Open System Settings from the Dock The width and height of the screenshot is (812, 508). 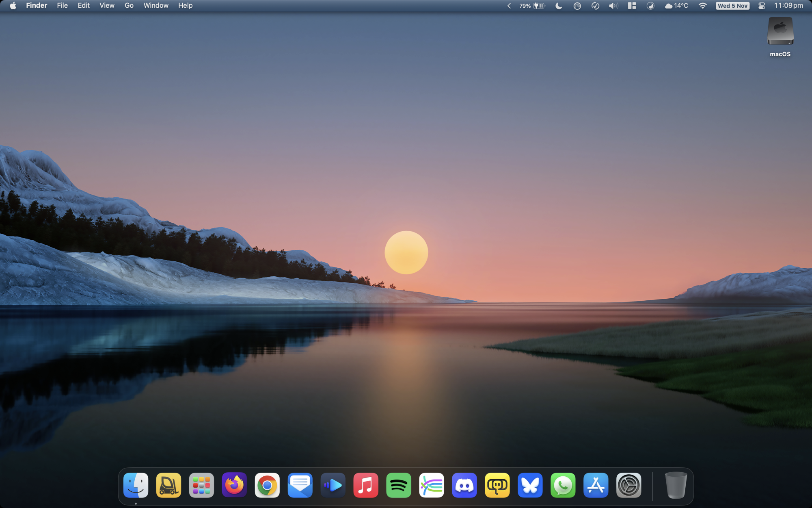[628, 485]
